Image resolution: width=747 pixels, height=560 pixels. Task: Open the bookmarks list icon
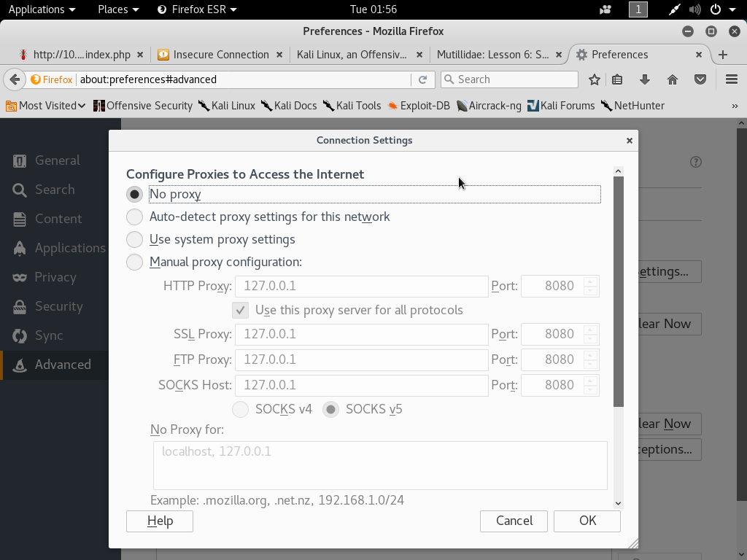(617, 79)
